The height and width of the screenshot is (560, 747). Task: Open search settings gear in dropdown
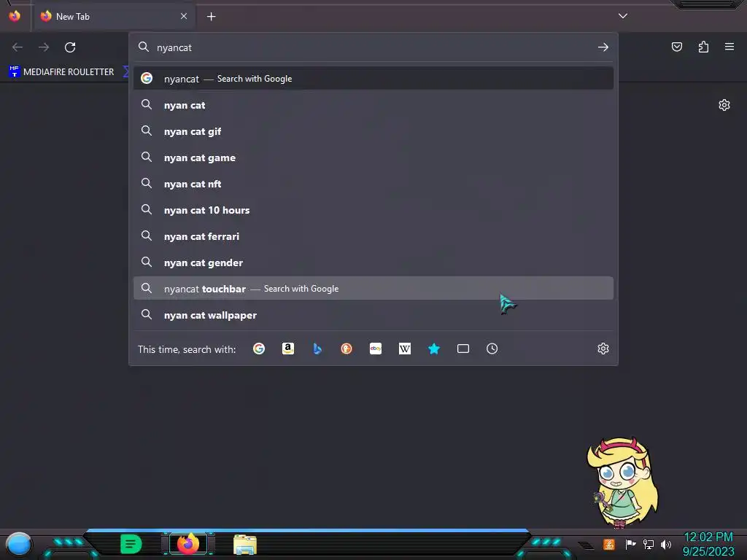point(603,349)
